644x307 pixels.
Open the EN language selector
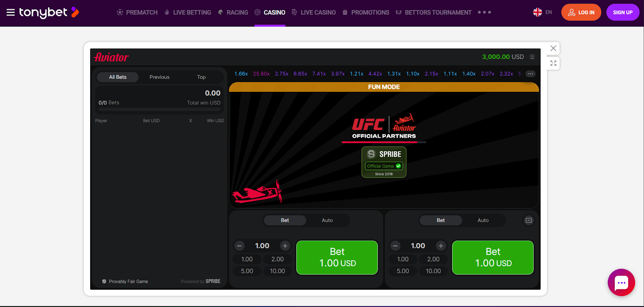coord(542,12)
